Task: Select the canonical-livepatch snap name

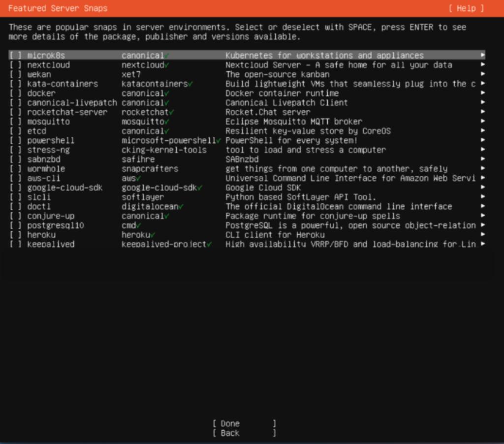Action: pos(72,103)
